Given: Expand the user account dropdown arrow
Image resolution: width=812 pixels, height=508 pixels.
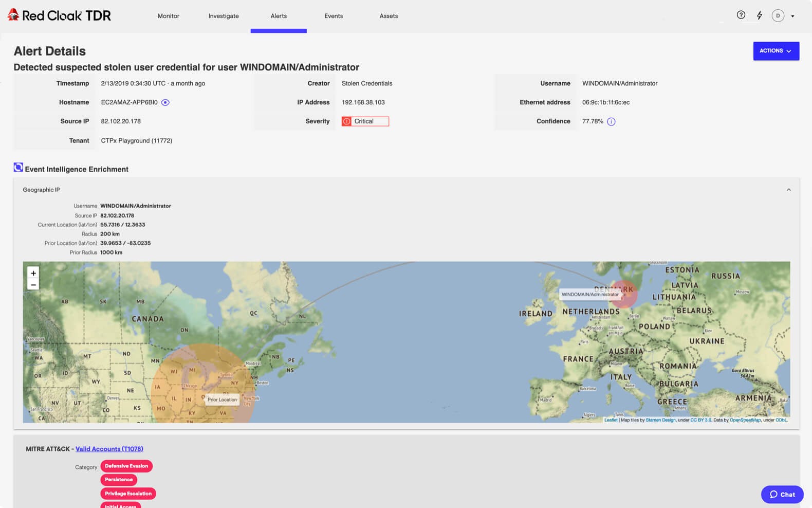Looking at the screenshot, I should coord(792,16).
